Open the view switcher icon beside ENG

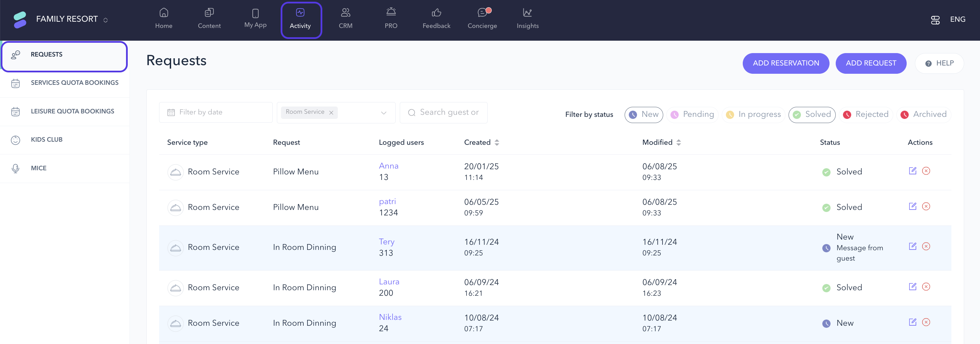tap(935, 20)
